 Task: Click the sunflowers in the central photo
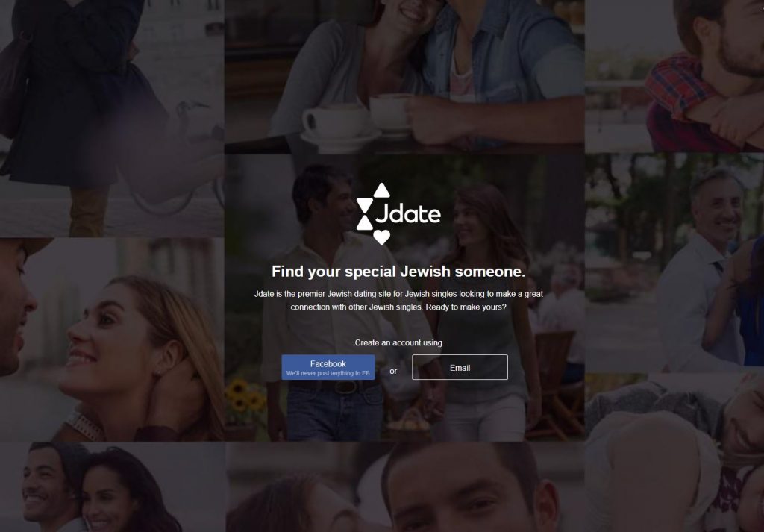(x=245, y=396)
